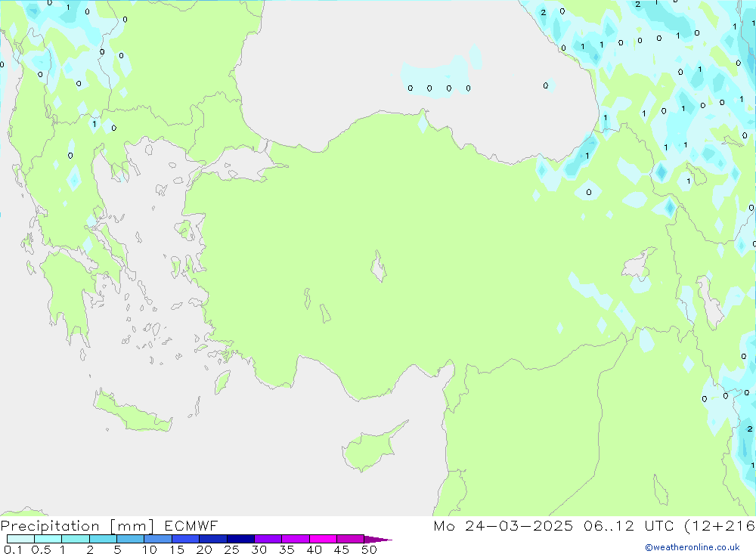Choose the 20–25 mm dark blue swatch
This screenshot has height=554, width=756.
pyautogui.click(x=213, y=539)
